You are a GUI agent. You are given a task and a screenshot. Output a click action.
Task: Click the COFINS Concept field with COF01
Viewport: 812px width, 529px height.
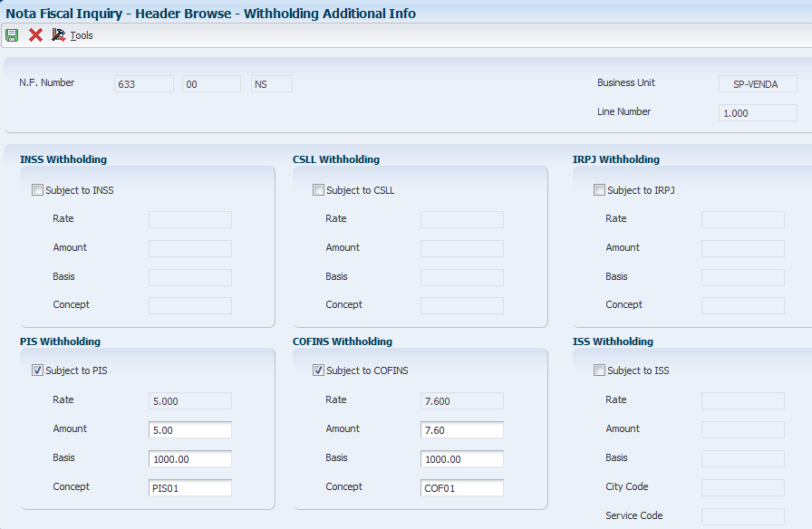[x=462, y=488]
